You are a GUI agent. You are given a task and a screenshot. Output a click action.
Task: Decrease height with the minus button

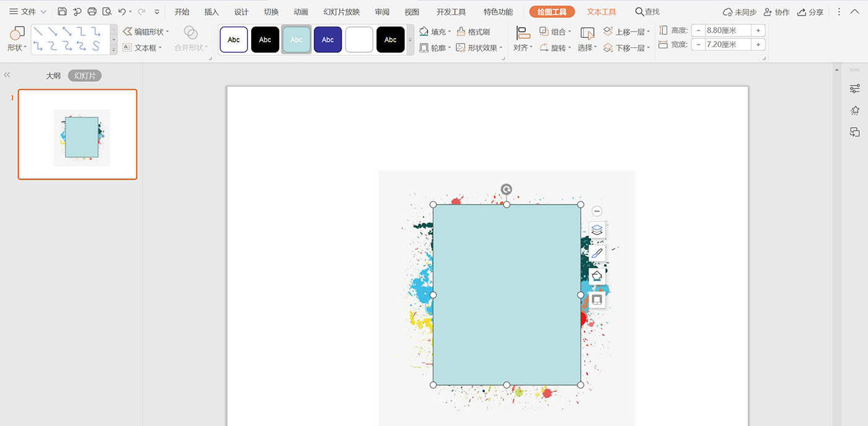pyautogui.click(x=697, y=30)
